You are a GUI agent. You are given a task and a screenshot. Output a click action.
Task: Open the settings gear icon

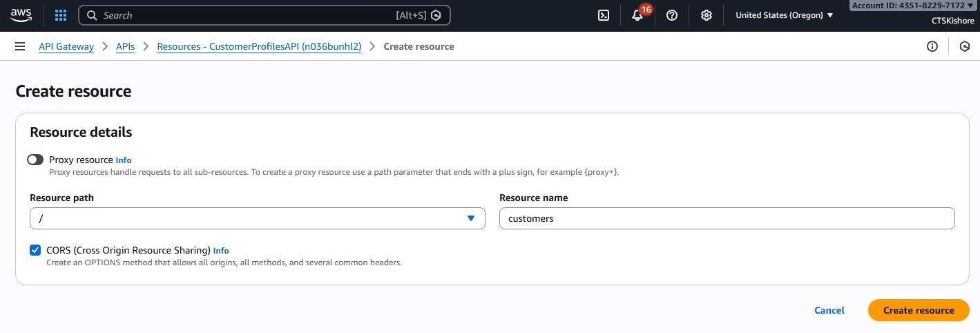click(x=706, y=15)
